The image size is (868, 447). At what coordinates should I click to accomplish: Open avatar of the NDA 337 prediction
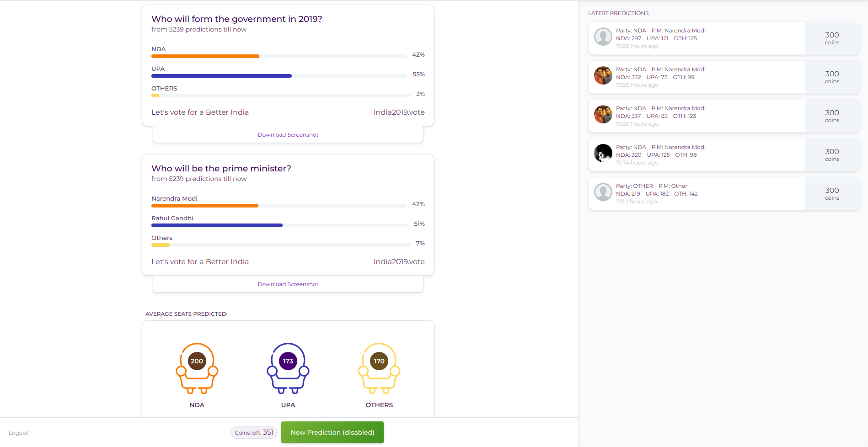click(x=603, y=114)
